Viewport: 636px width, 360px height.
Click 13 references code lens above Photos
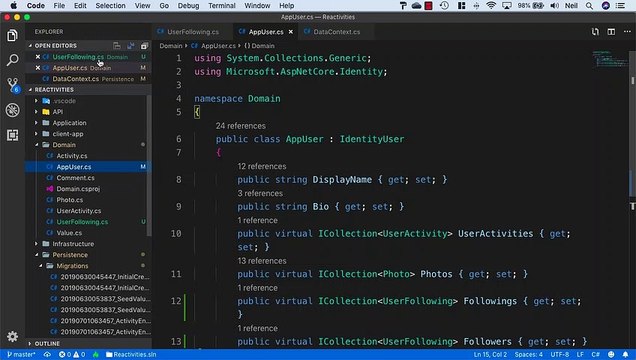click(x=262, y=261)
